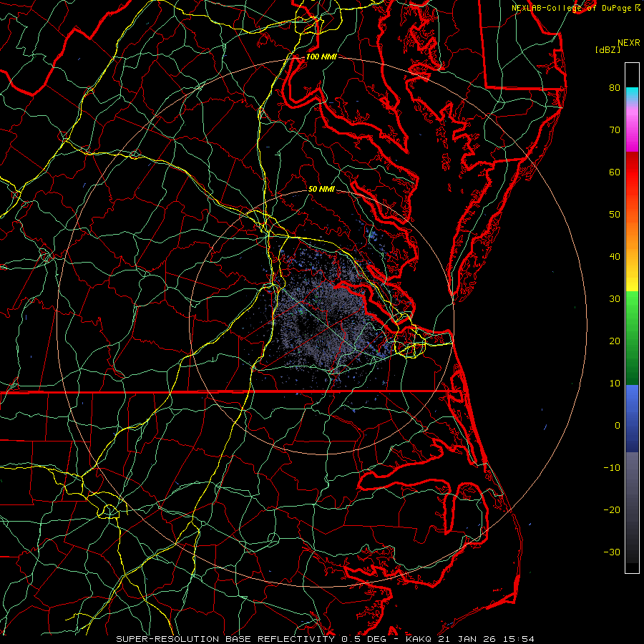The height and width of the screenshot is (644, 644).
Task: Click the NEXLAB-College of DuPage text
Action: (x=571, y=7)
